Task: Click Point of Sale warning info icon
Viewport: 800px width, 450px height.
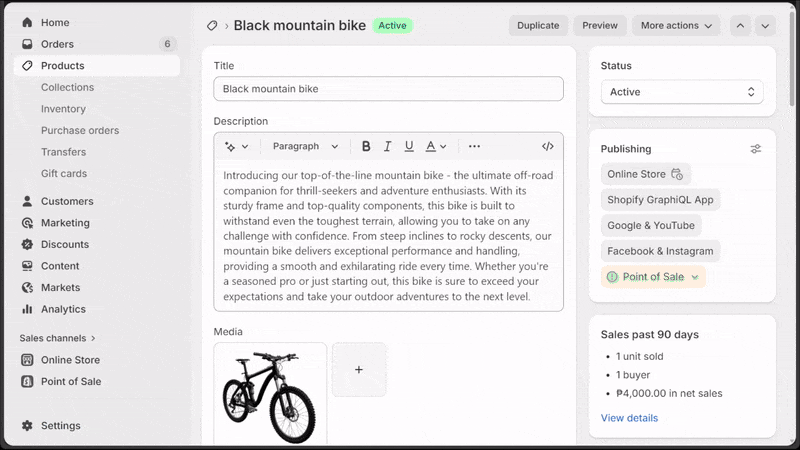Action: [612, 277]
